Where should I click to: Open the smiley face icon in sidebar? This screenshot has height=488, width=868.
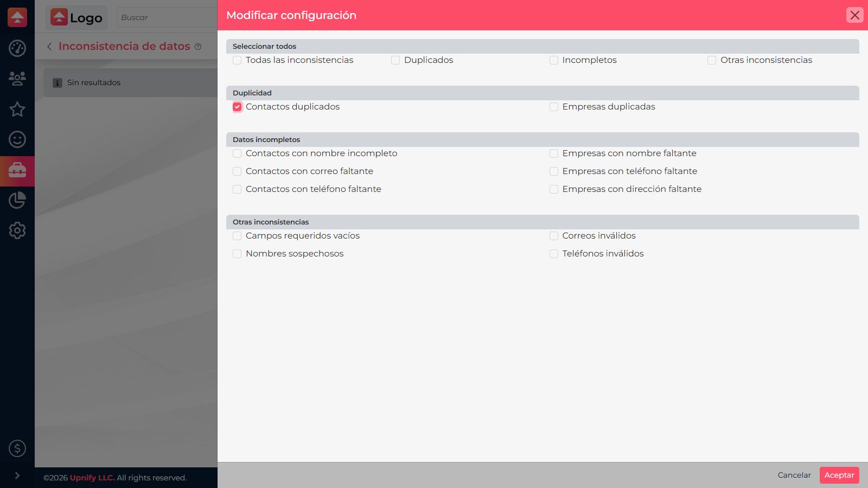coord(17,139)
